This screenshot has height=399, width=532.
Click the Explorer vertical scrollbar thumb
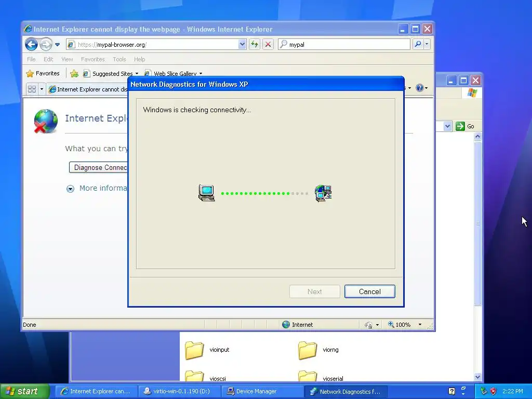coord(478,223)
